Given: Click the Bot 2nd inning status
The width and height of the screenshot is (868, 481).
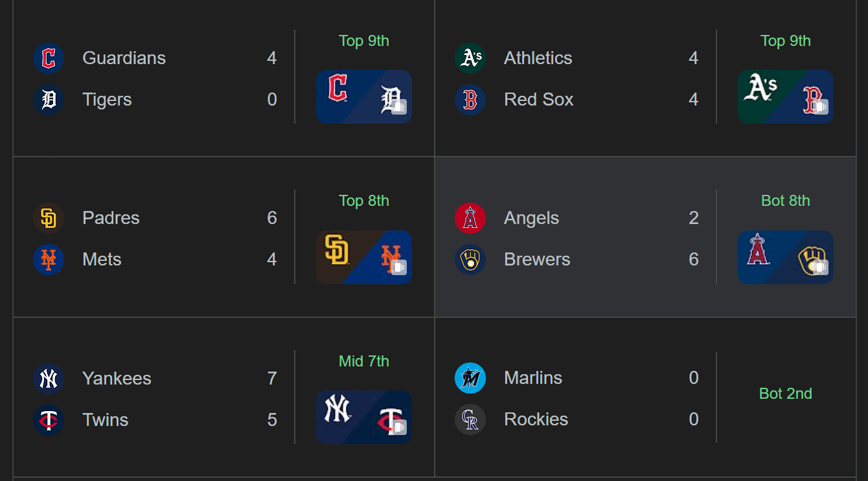Looking at the screenshot, I should point(786,394).
